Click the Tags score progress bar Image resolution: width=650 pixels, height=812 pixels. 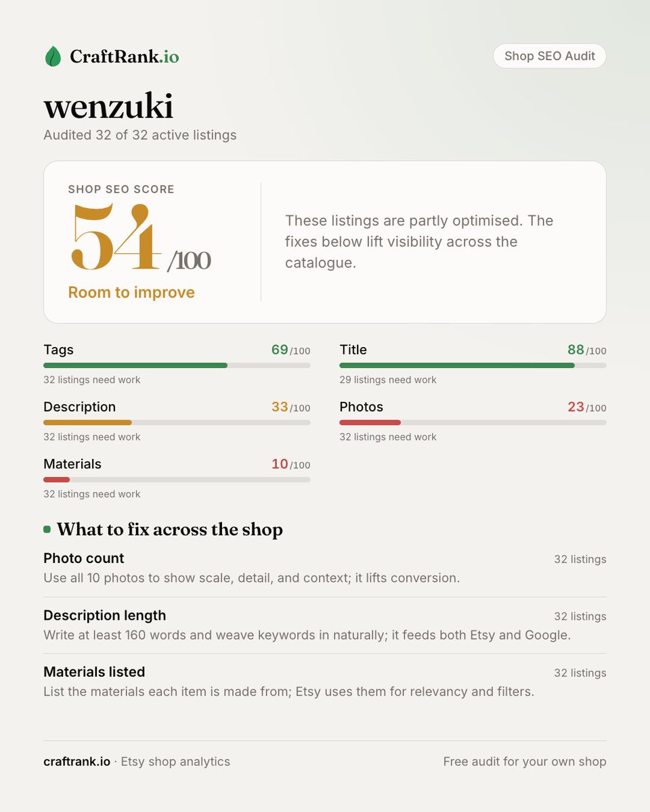pos(177,365)
